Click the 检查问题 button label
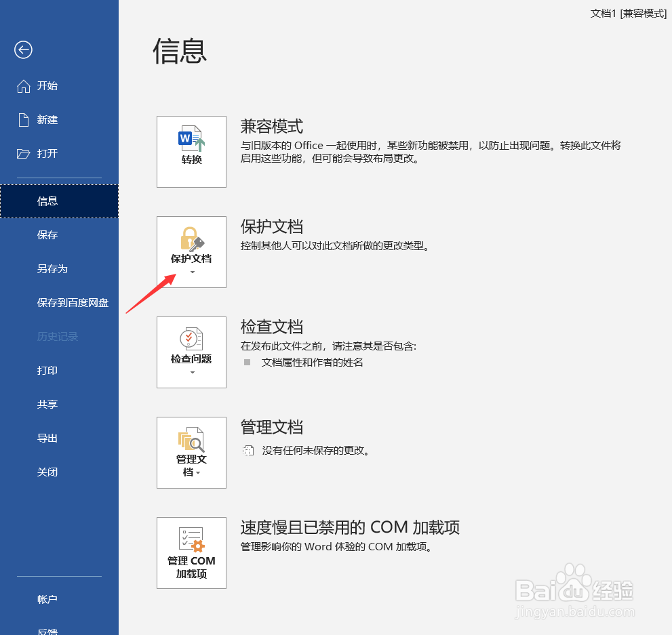Image resolution: width=672 pixels, height=635 pixels. (191, 359)
